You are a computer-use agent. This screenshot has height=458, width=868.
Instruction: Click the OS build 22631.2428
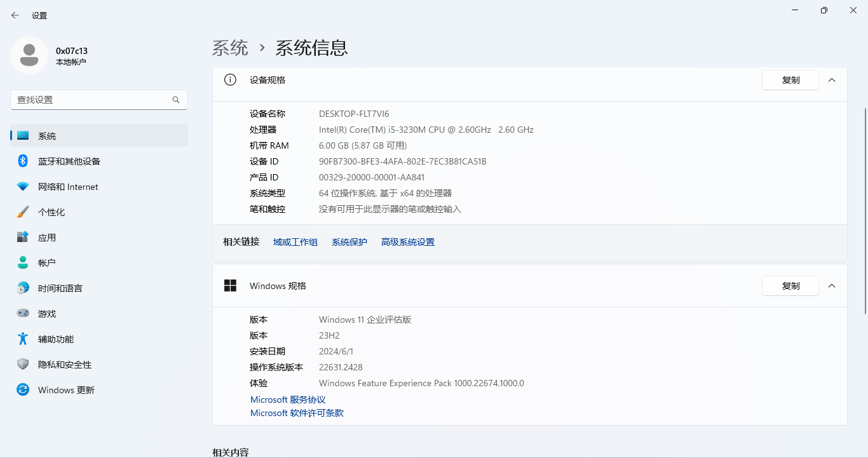341,367
